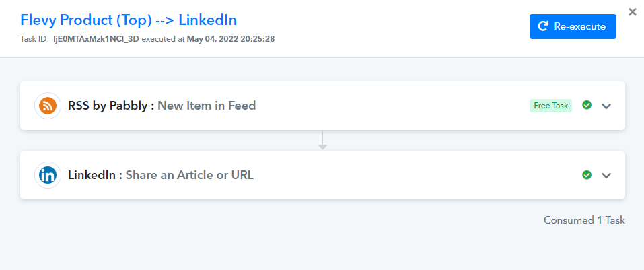
Task: Click the New Item in Feed trigger text
Action: [x=207, y=106]
